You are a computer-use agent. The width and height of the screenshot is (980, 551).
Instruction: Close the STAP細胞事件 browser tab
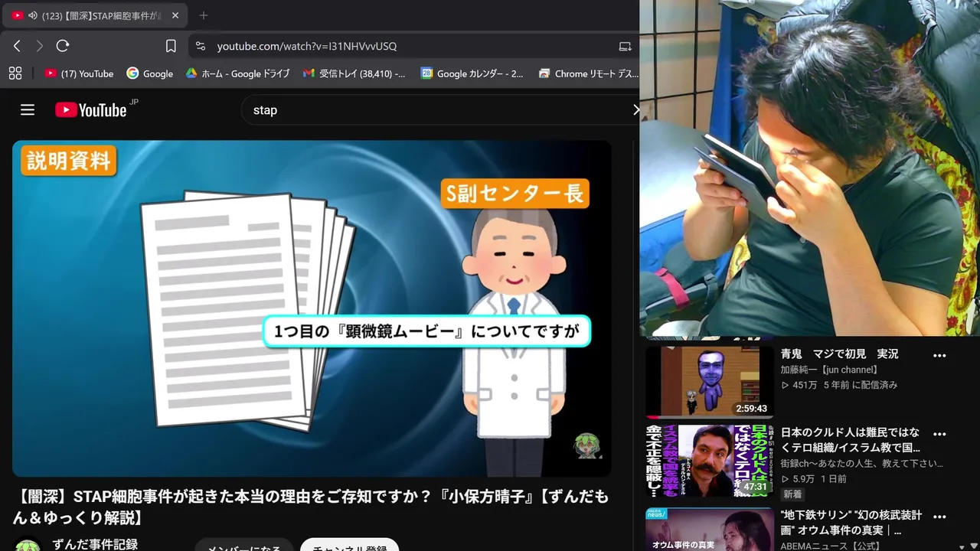pyautogui.click(x=175, y=15)
